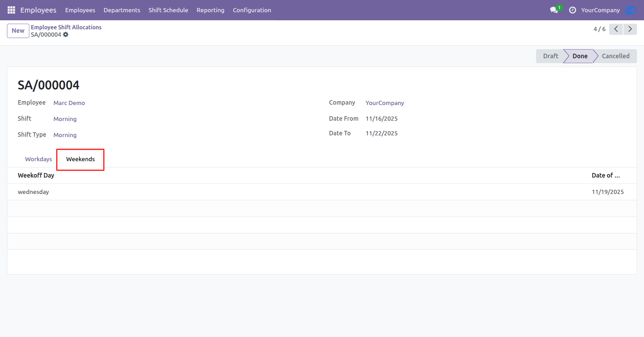Click the 4 / 6 record pager counter
The height and width of the screenshot is (337, 644).
click(x=599, y=29)
